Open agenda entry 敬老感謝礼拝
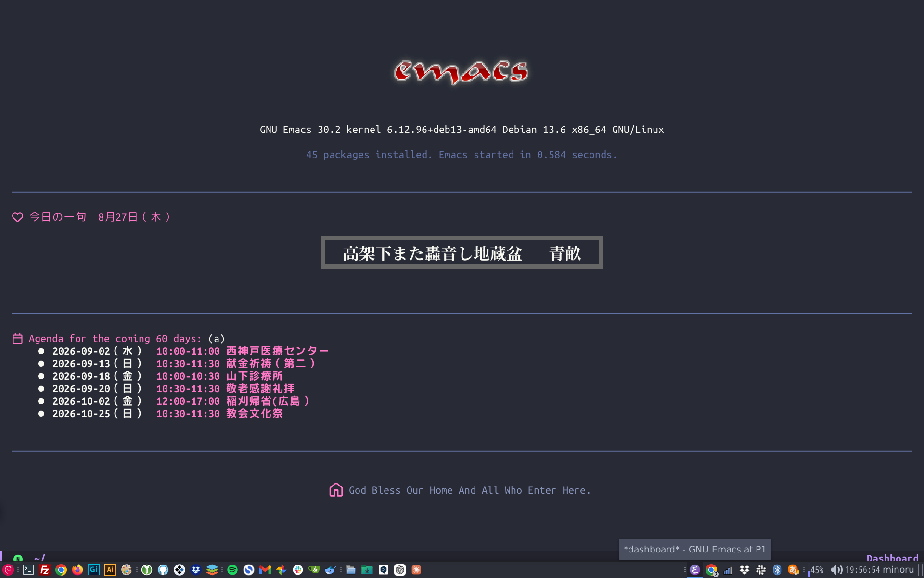The width and height of the screenshot is (924, 578). 260,389
